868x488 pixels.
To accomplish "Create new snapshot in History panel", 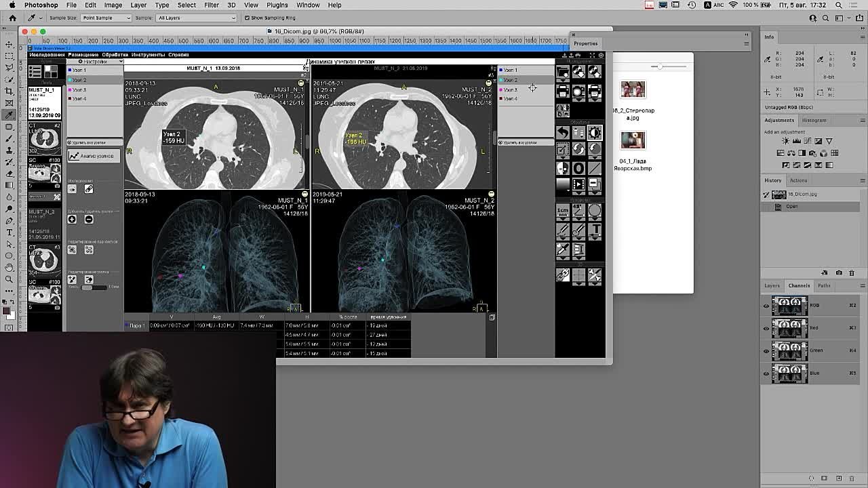I will coord(839,272).
